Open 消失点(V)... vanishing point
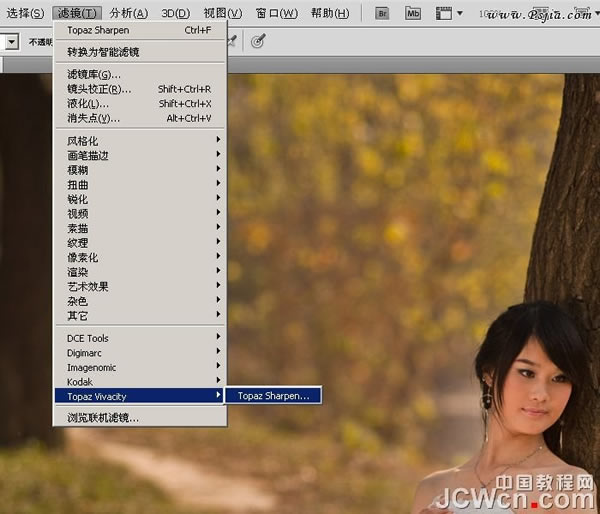The image size is (600, 514). 139,118
